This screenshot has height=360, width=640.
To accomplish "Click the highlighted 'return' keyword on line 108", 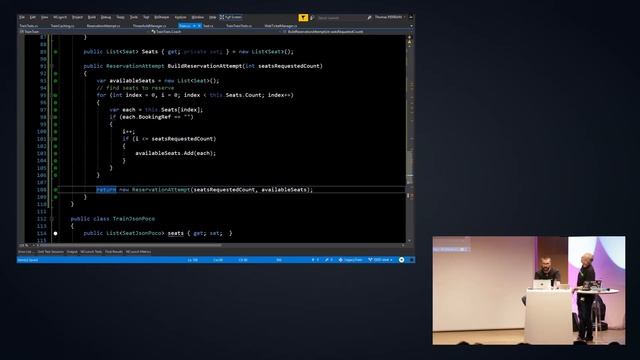I will pos(106,189).
